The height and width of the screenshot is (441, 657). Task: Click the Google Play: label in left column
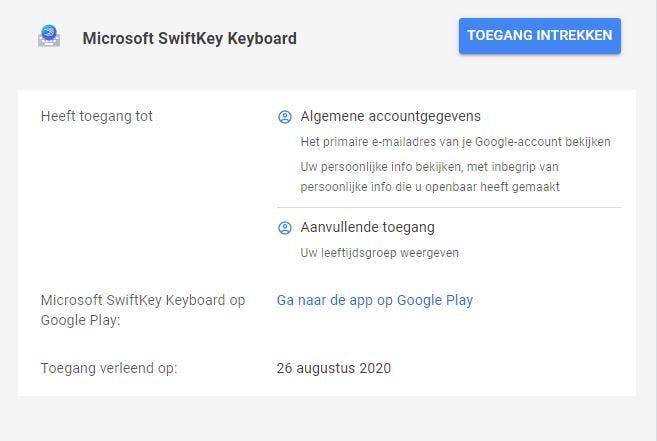coord(81,321)
